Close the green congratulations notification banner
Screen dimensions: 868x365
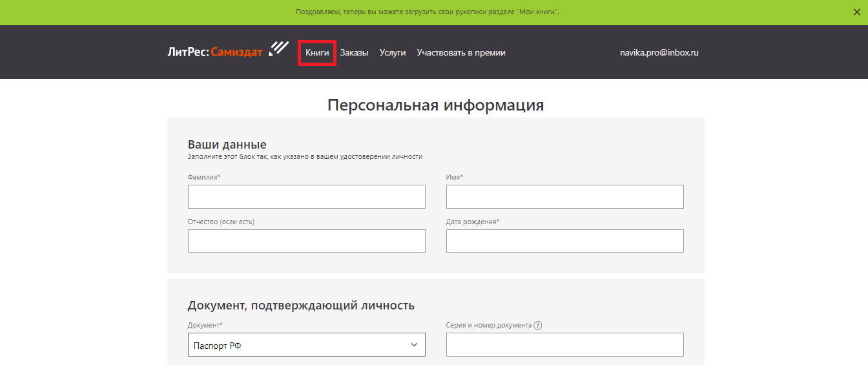[856, 12]
